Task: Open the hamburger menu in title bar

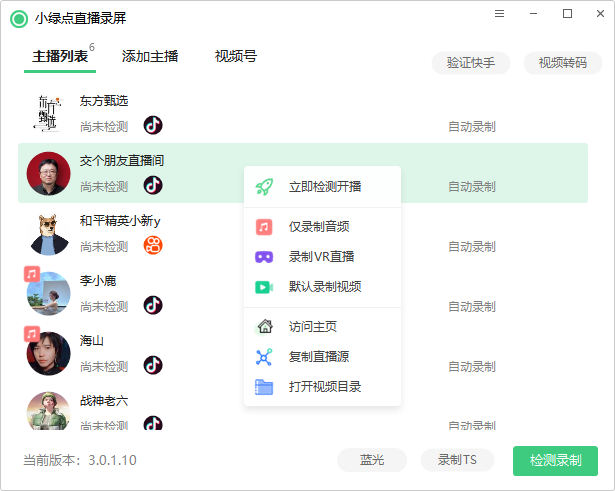Action: [500, 14]
